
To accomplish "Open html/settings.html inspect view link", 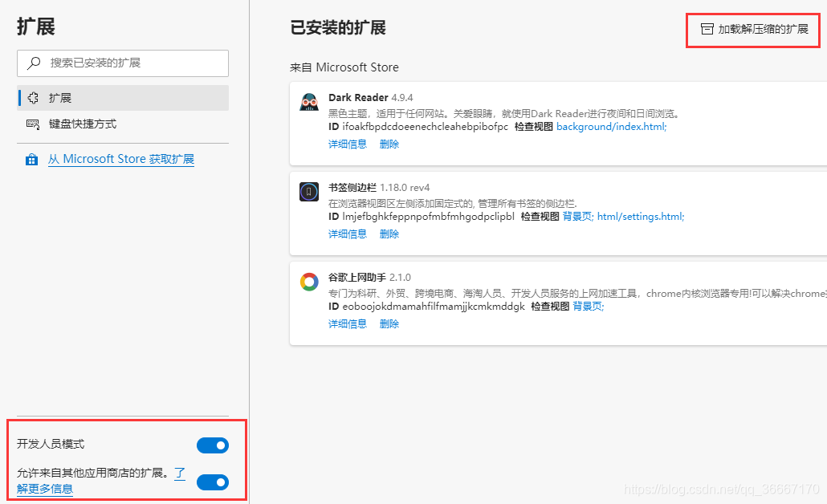I will (641, 217).
